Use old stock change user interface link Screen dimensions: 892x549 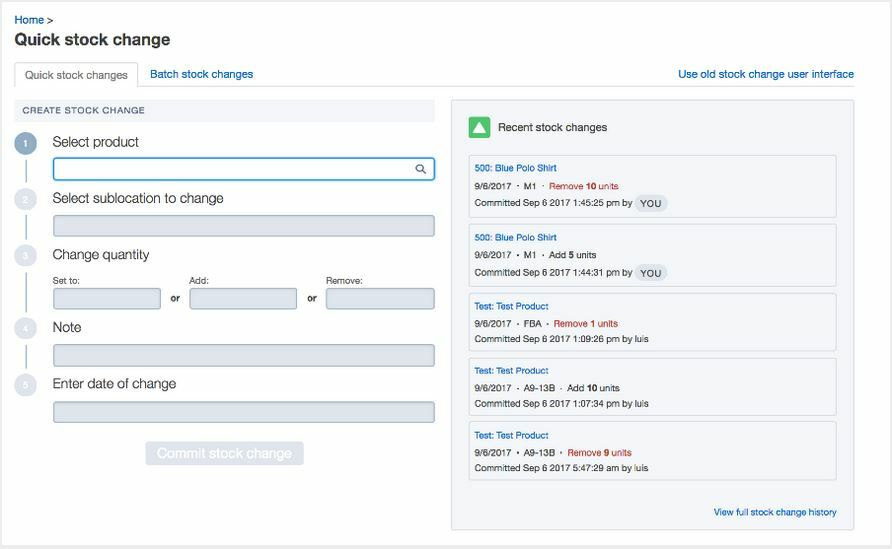766,74
